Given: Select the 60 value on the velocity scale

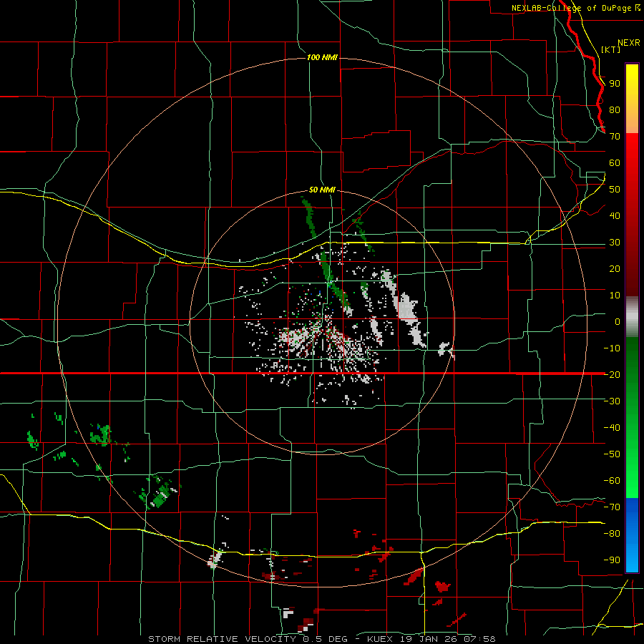Looking at the screenshot, I should [x=615, y=162].
